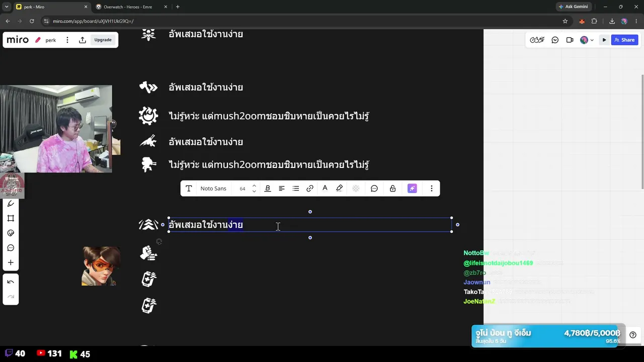The image size is (644, 362).
Task: Add a comment to the selected text
Action: 374,189
